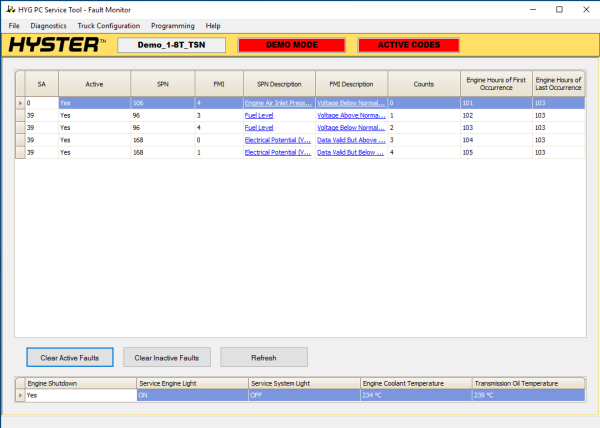The image size is (600, 428).
Task: Click Engine Hours of Last Occurrence header
Action: tap(558, 84)
